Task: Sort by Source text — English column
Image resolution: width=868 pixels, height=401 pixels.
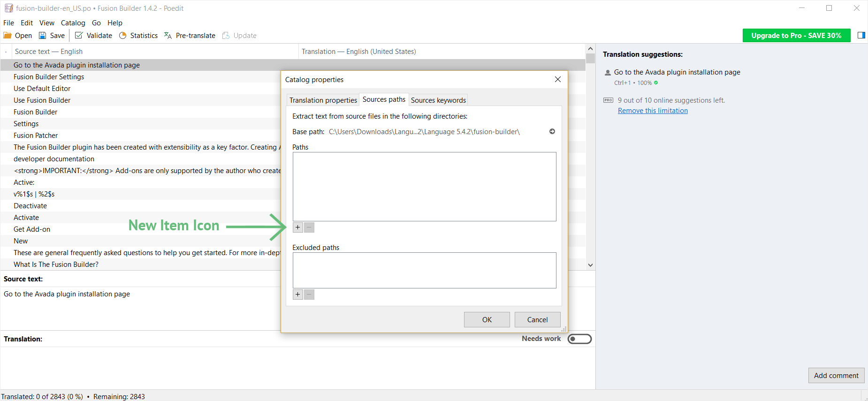Action: 155,52
